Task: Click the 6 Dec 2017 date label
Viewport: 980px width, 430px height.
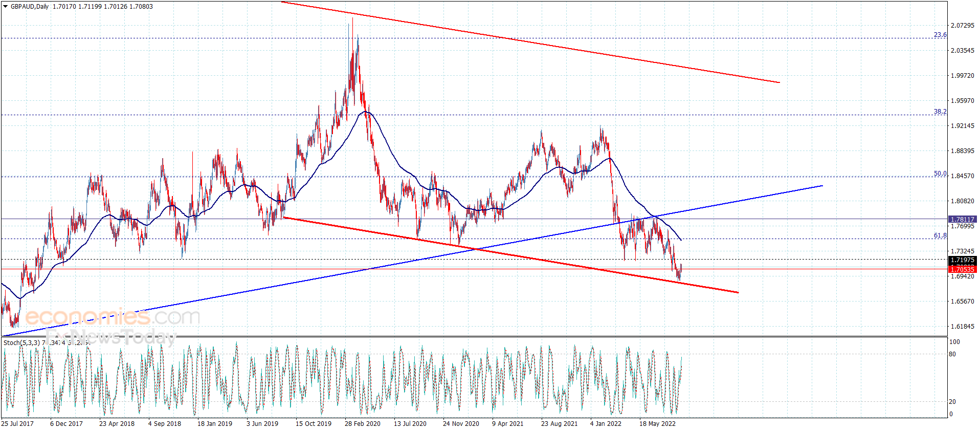Action: [x=66, y=423]
